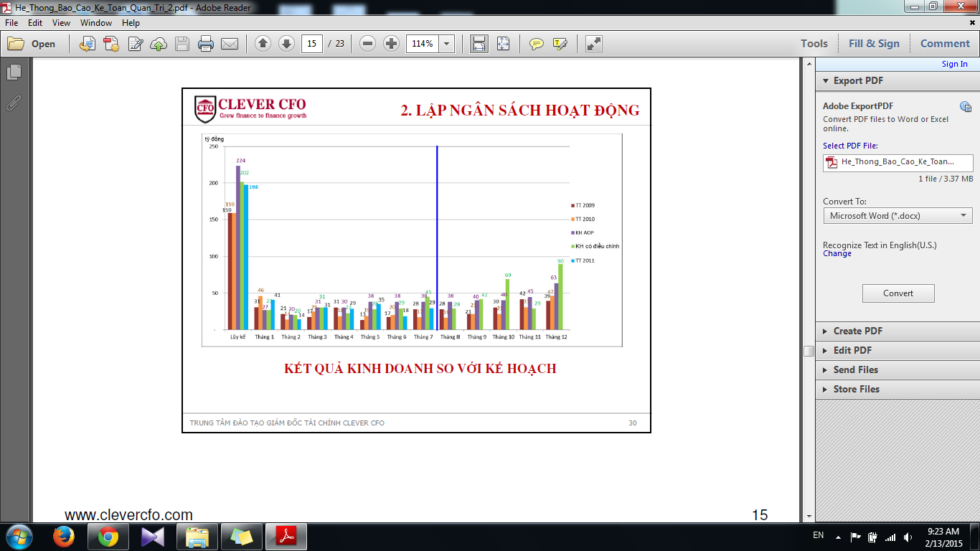The height and width of the screenshot is (551, 980).
Task: Switch to read mode view
Action: pyautogui.click(x=593, y=44)
